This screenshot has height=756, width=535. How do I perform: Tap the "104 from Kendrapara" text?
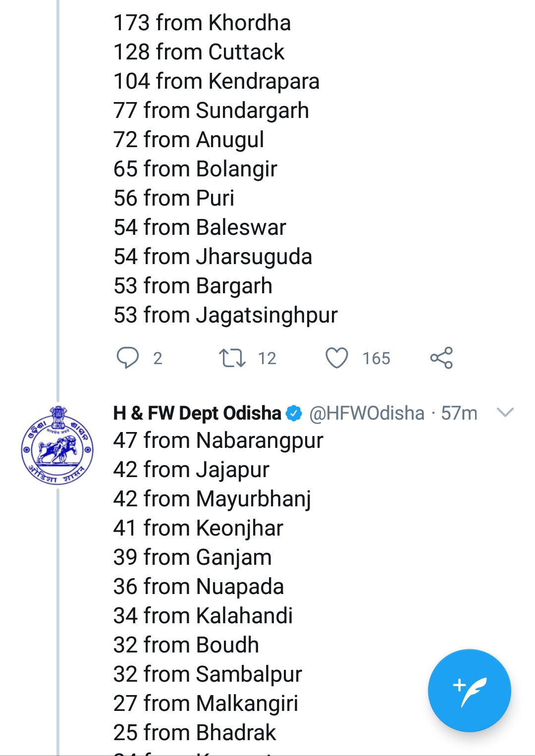216,81
